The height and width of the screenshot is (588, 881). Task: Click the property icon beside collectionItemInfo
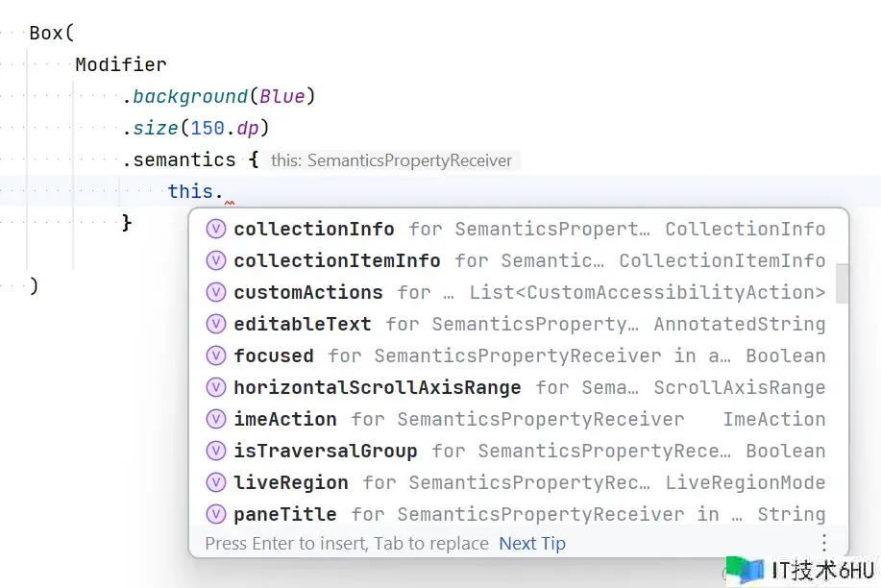click(x=216, y=260)
